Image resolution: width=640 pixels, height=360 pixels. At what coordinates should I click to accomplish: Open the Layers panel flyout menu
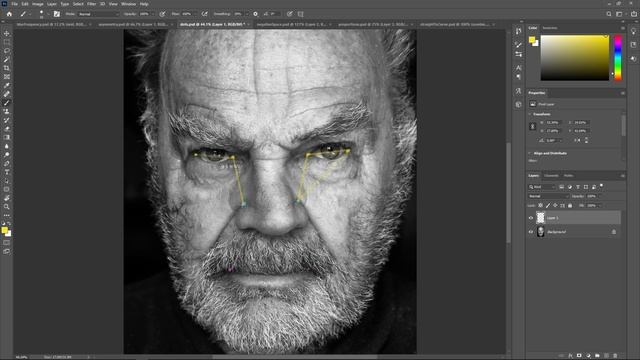tap(622, 176)
